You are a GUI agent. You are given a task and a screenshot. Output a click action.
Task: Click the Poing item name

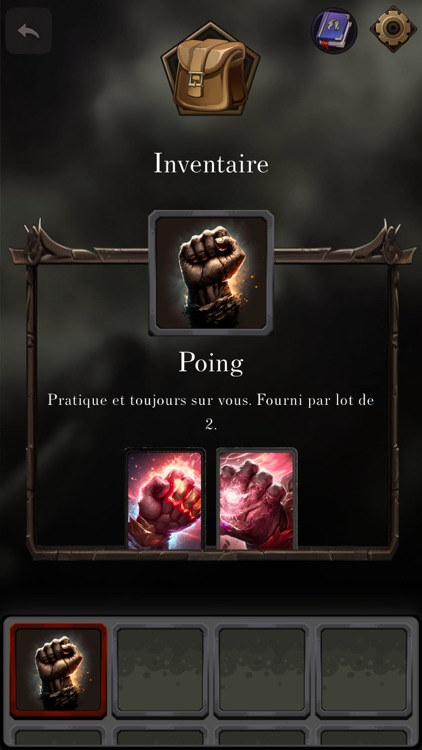pyautogui.click(x=211, y=364)
